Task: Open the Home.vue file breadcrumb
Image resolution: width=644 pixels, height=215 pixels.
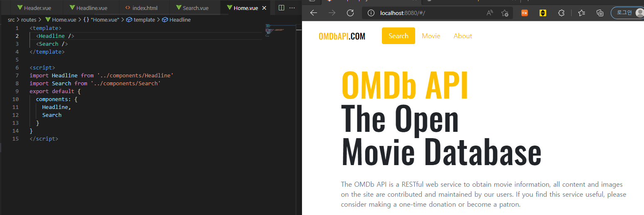Action: [x=61, y=20]
